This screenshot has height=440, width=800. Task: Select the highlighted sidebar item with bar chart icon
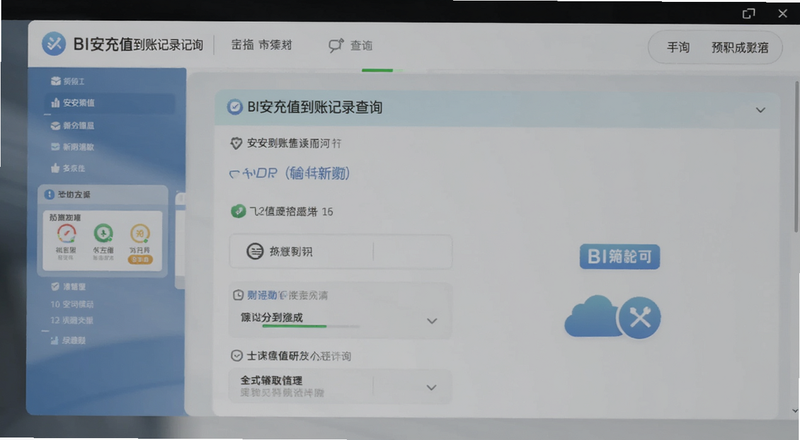pos(109,103)
